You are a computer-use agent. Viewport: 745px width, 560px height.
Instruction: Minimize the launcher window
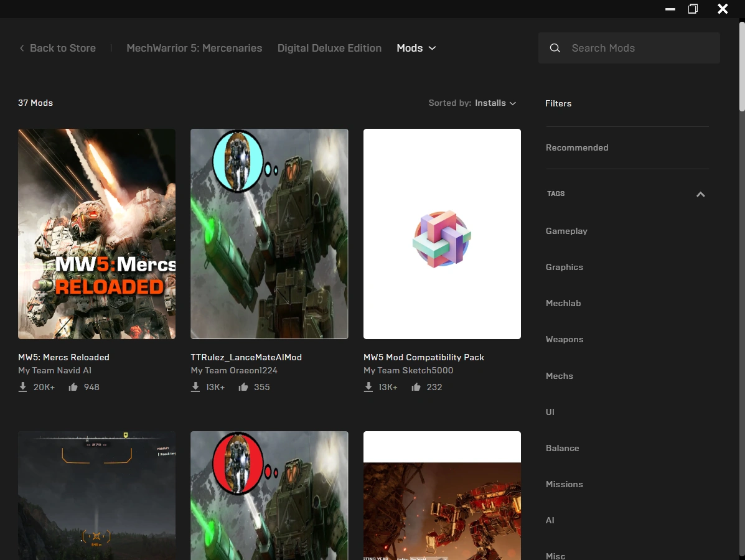(670, 9)
